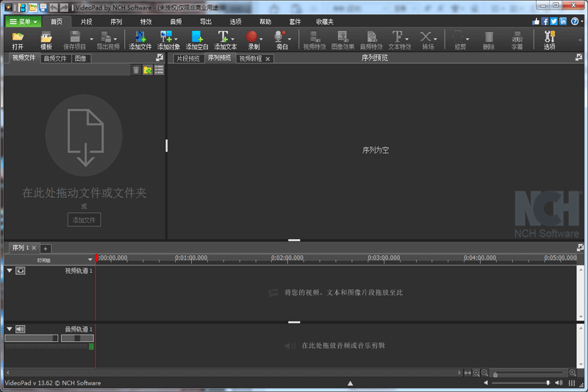The height and width of the screenshot is (392, 588).
Task: Mute 音频轨道 1 with the speaker toggle
Action: [x=21, y=329]
